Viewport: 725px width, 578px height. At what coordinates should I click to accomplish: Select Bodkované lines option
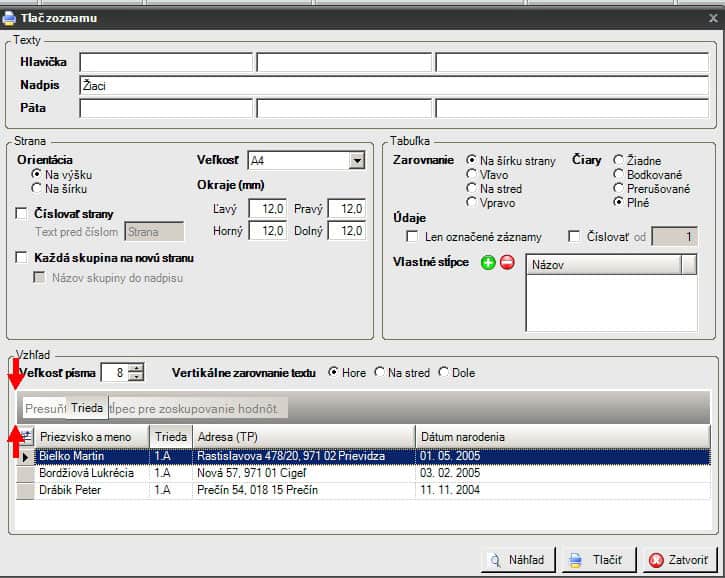618,174
